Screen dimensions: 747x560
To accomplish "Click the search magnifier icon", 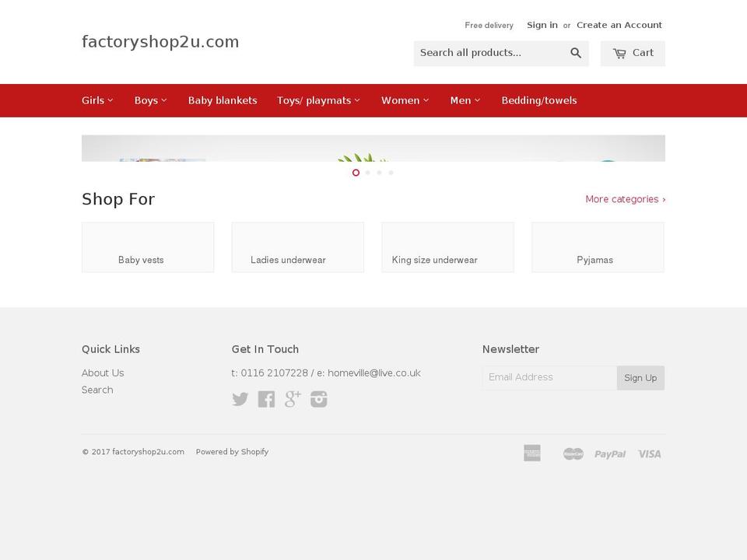I will 576,53.
